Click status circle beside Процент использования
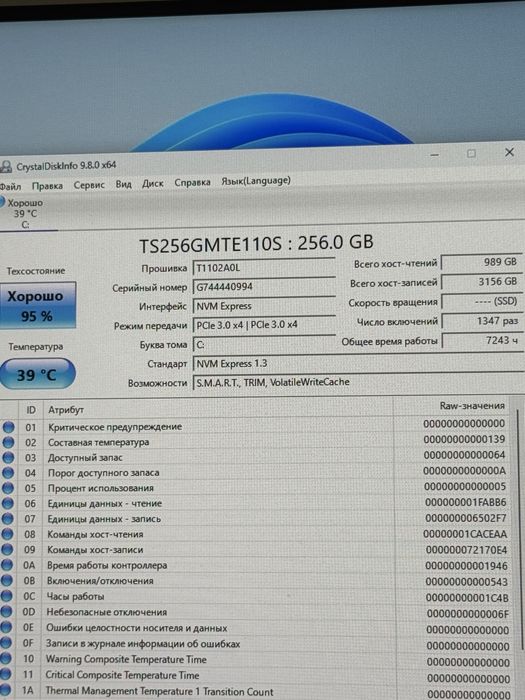Screen dimensions: 525x700 coord(8,488)
